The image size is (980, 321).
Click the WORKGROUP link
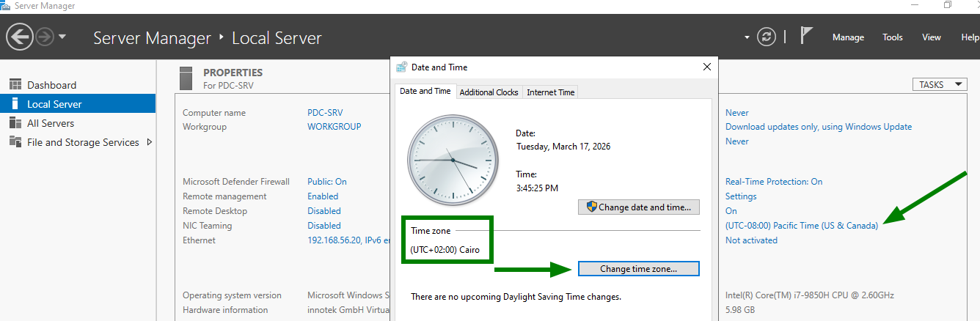pyautogui.click(x=334, y=127)
